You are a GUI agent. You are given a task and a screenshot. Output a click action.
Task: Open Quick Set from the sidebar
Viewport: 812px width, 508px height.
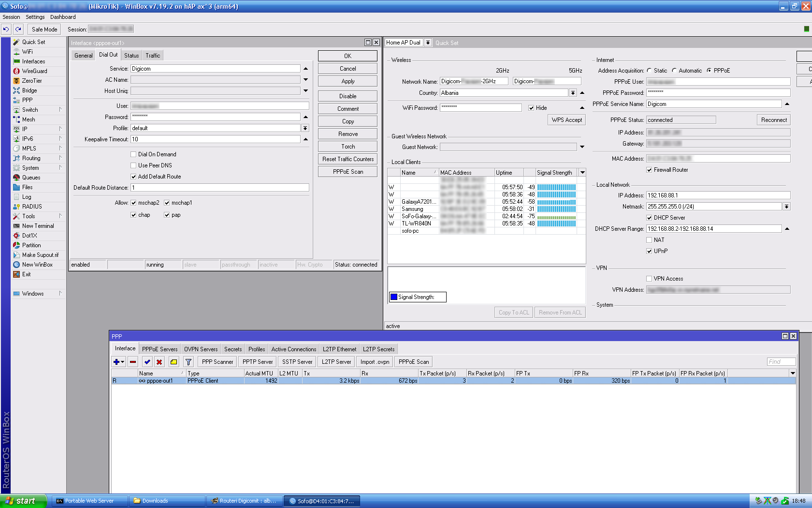pyautogui.click(x=33, y=42)
